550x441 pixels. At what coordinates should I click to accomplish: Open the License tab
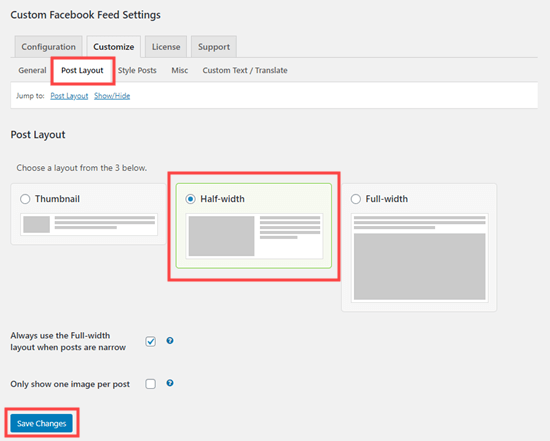166,47
